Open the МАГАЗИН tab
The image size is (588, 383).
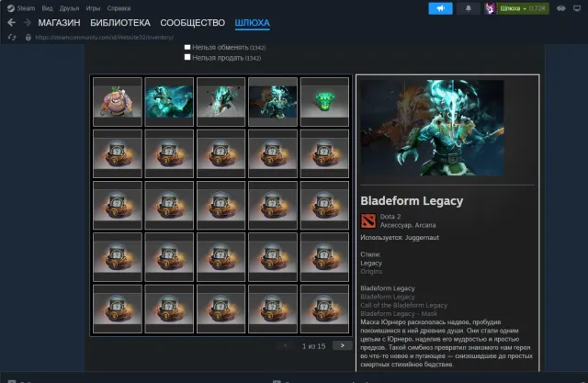pos(59,23)
